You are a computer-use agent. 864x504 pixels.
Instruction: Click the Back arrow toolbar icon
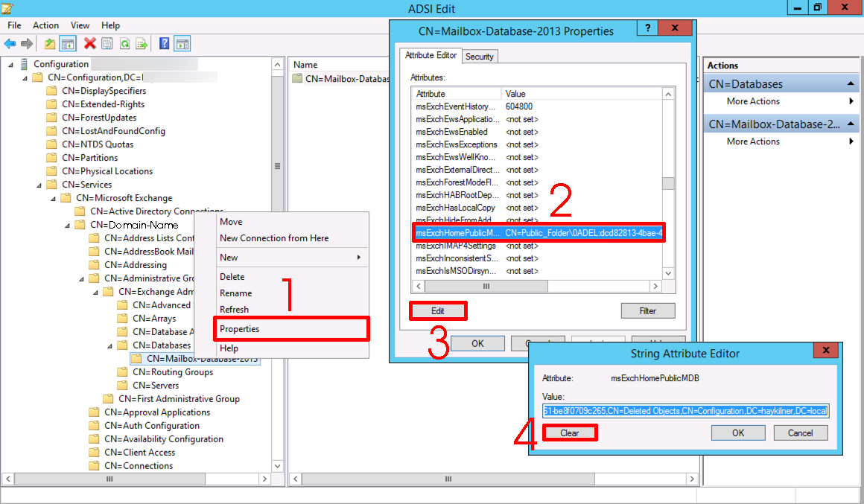[x=10, y=43]
